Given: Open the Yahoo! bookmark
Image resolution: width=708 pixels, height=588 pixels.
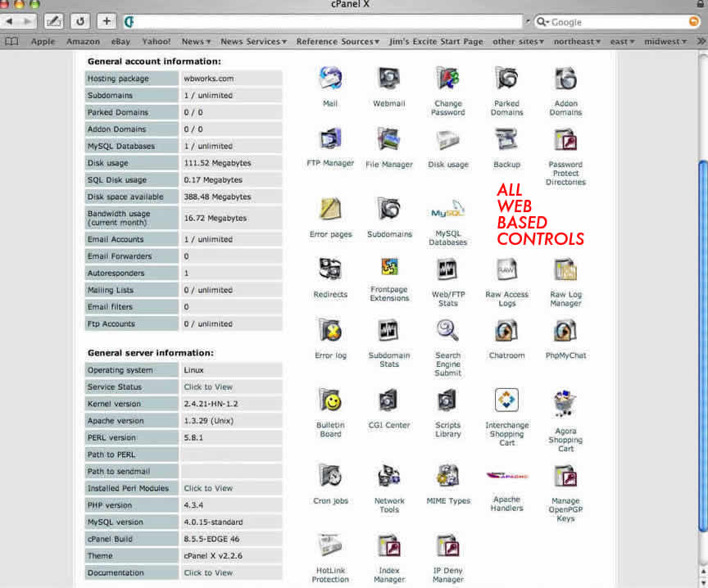Looking at the screenshot, I should coord(157,42).
